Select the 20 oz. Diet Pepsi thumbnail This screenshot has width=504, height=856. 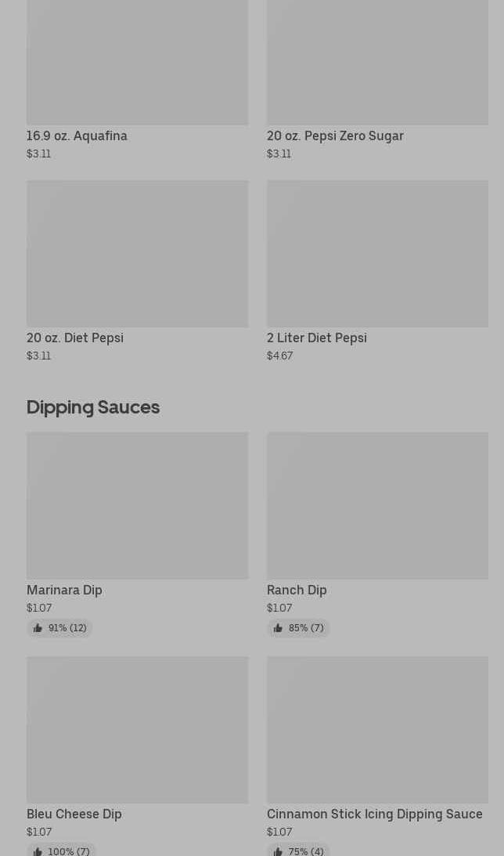[x=137, y=254]
